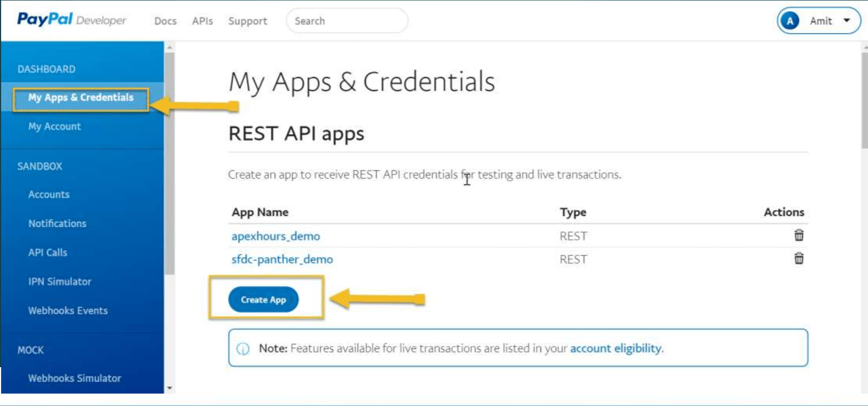
Task: Click REST type in apexhours_demo row
Action: coord(573,236)
